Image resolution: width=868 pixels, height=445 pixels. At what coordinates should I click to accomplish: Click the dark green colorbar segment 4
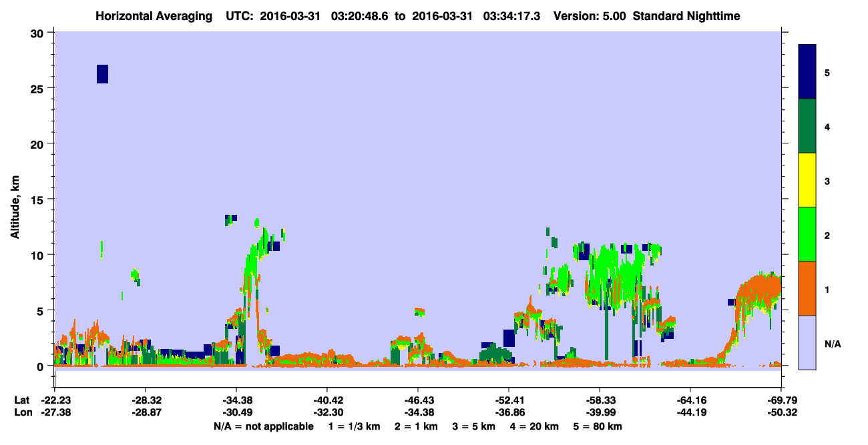tap(807, 126)
